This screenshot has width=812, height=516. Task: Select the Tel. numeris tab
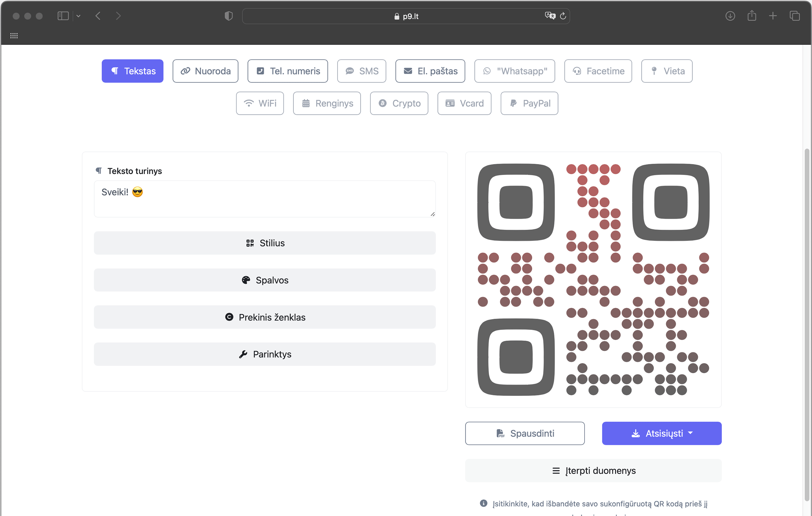[x=288, y=71]
